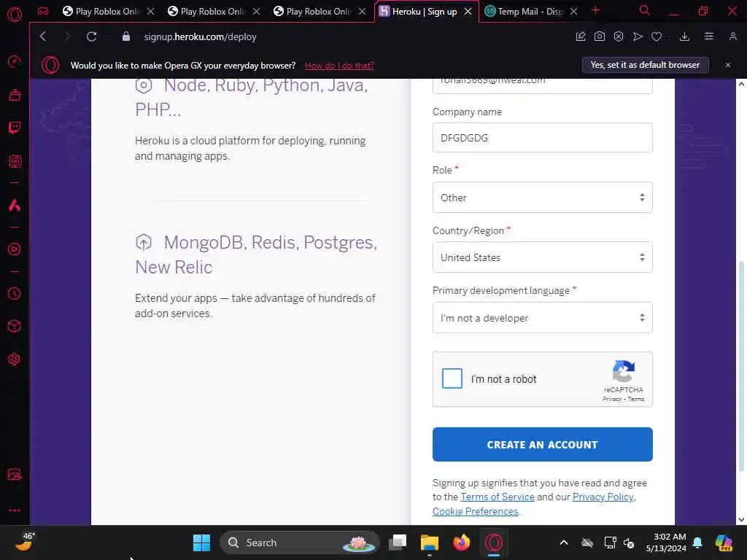
Task: Open Aria AI icon in sidebar
Action: [15, 205]
